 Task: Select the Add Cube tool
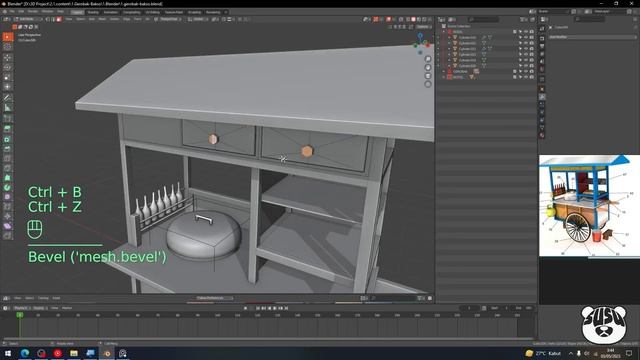(x=8, y=118)
